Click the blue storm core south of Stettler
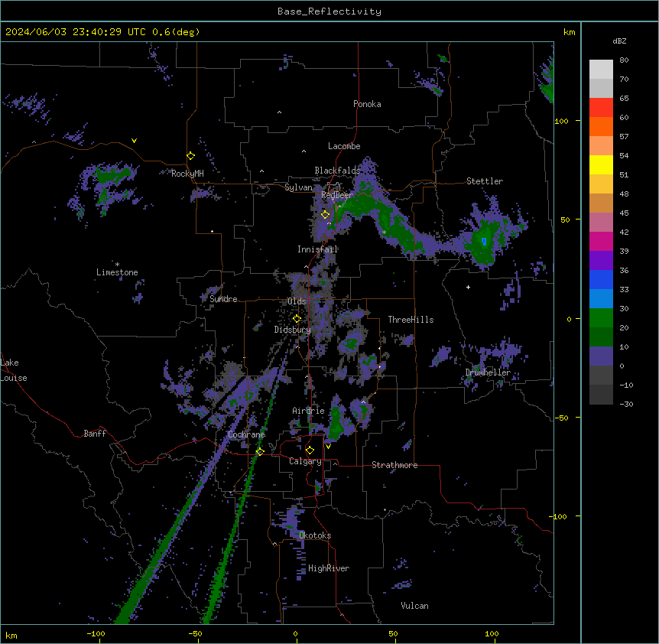This screenshot has width=659, height=644. click(x=484, y=241)
